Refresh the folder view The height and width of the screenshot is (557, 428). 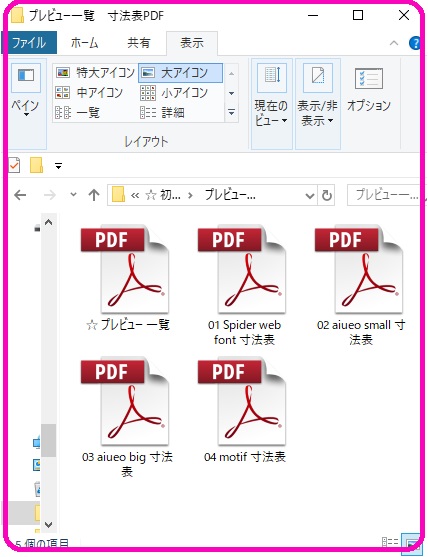point(326,195)
